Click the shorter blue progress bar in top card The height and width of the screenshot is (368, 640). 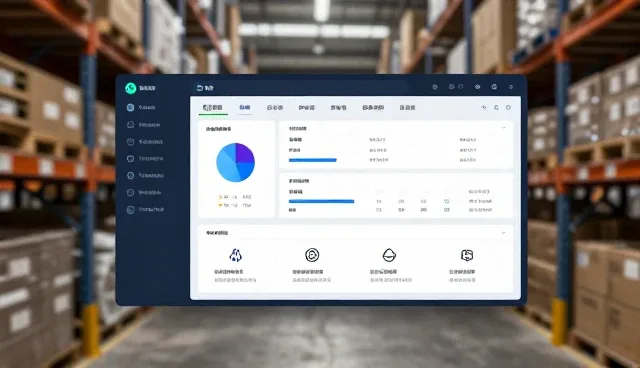(x=313, y=160)
